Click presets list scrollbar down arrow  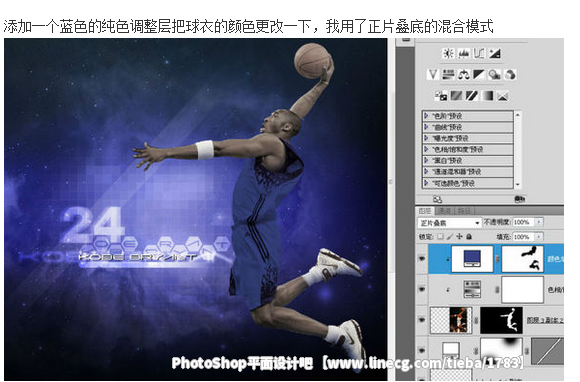(517, 184)
